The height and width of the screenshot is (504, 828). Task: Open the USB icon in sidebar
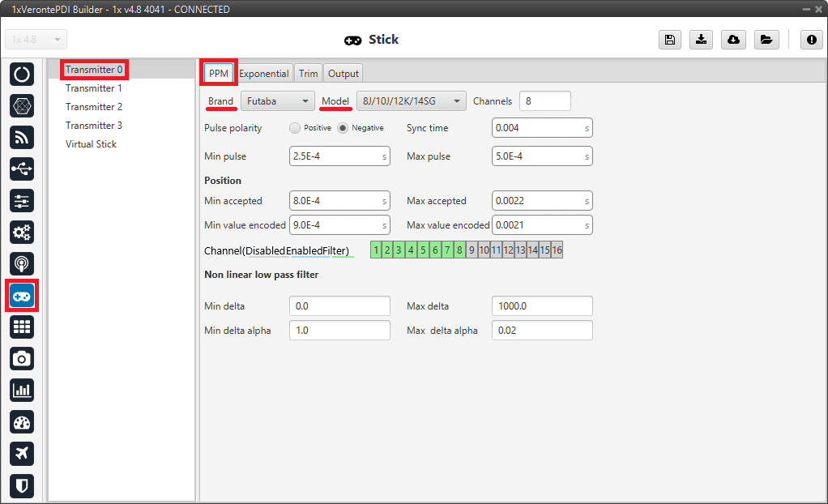22,169
